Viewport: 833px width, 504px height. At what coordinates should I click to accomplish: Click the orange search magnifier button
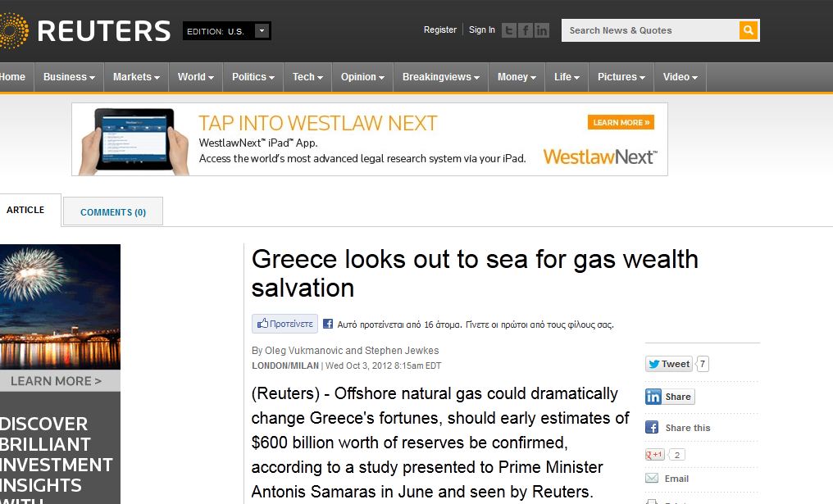tap(748, 30)
